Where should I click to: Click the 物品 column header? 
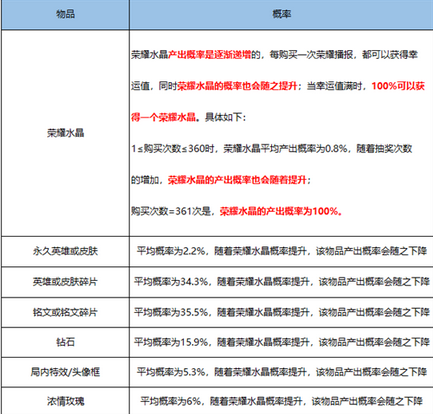(x=65, y=14)
